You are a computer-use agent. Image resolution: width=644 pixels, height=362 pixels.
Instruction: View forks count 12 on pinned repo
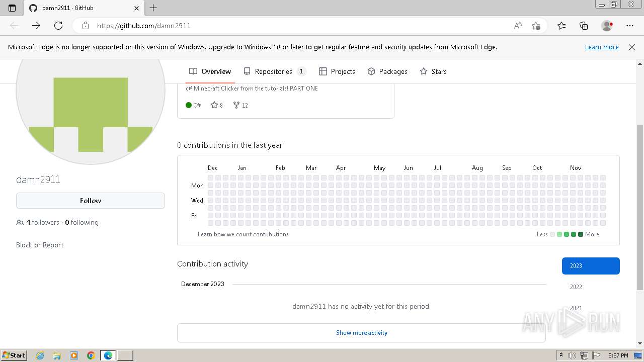[x=240, y=105]
